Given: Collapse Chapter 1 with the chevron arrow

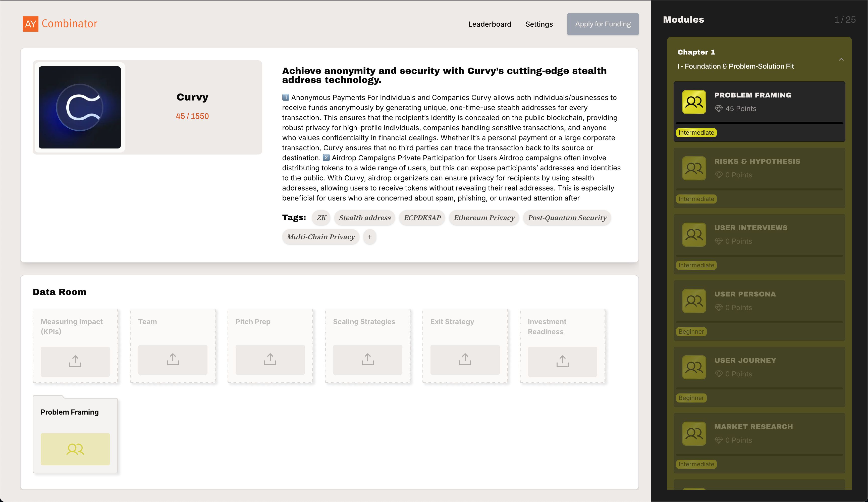Looking at the screenshot, I should (841, 59).
